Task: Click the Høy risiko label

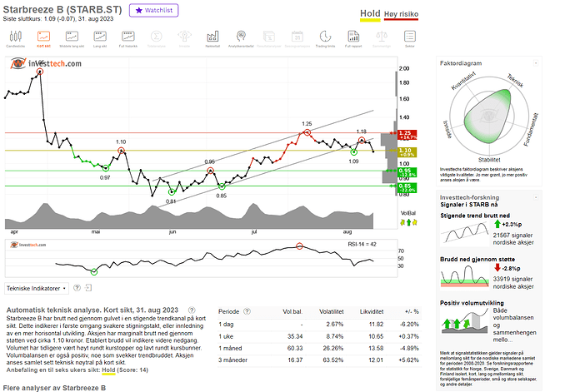Action: (401, 14)
